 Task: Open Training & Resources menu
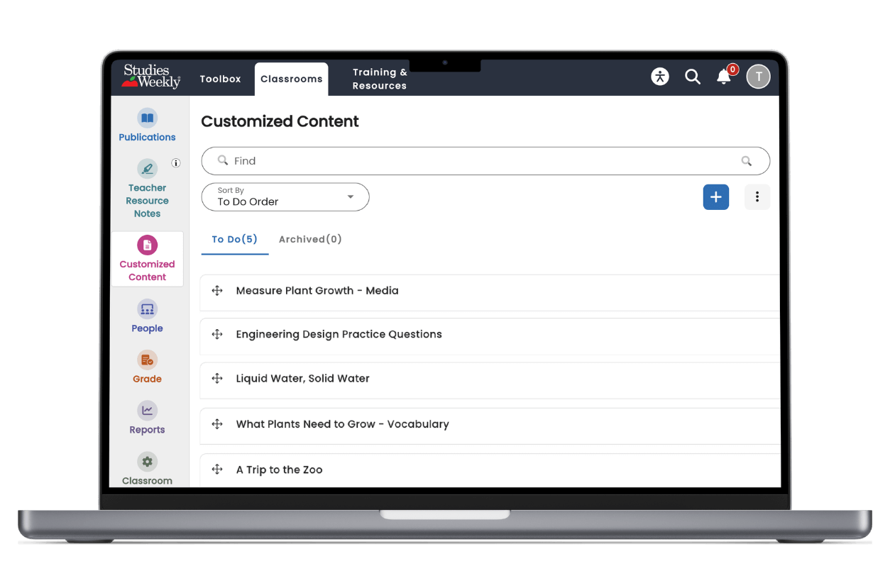click(x=380, y=79)
